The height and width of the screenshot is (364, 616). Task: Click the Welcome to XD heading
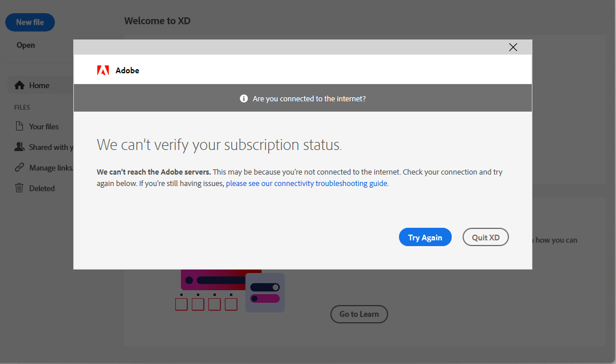coord(157,21)
